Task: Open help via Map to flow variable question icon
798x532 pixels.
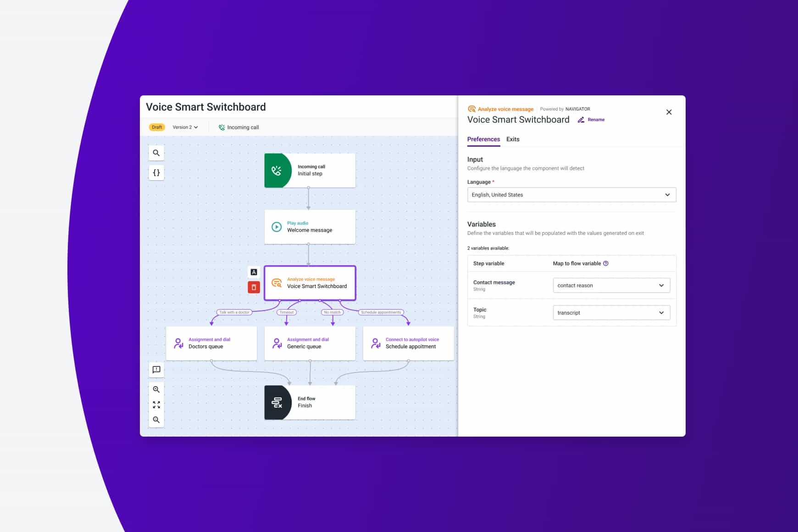Action: [x=606, y=263]
